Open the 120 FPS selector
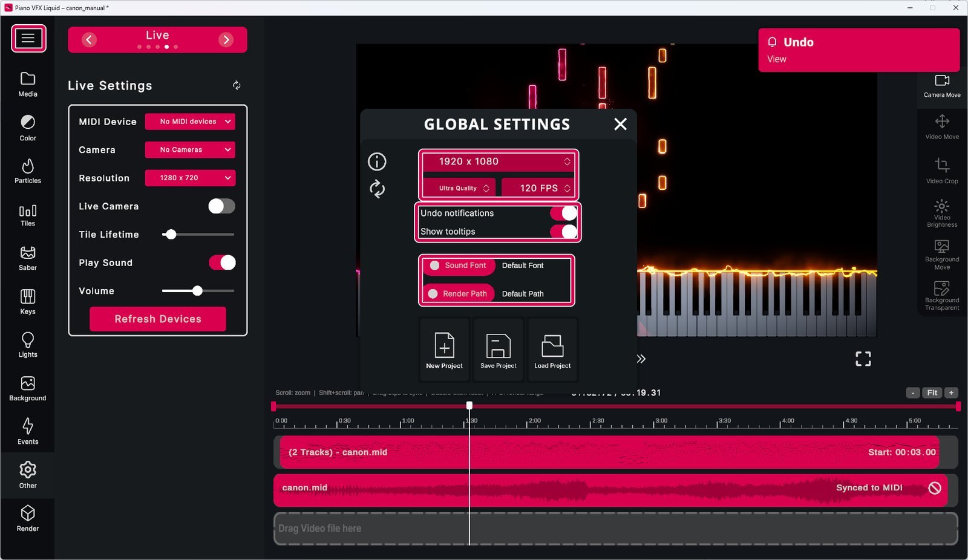968x560 pixels. (538, 188)
